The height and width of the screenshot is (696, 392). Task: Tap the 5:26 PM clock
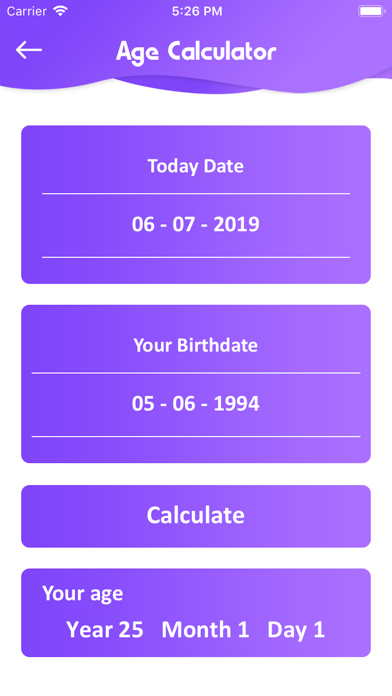coord(197,11)
